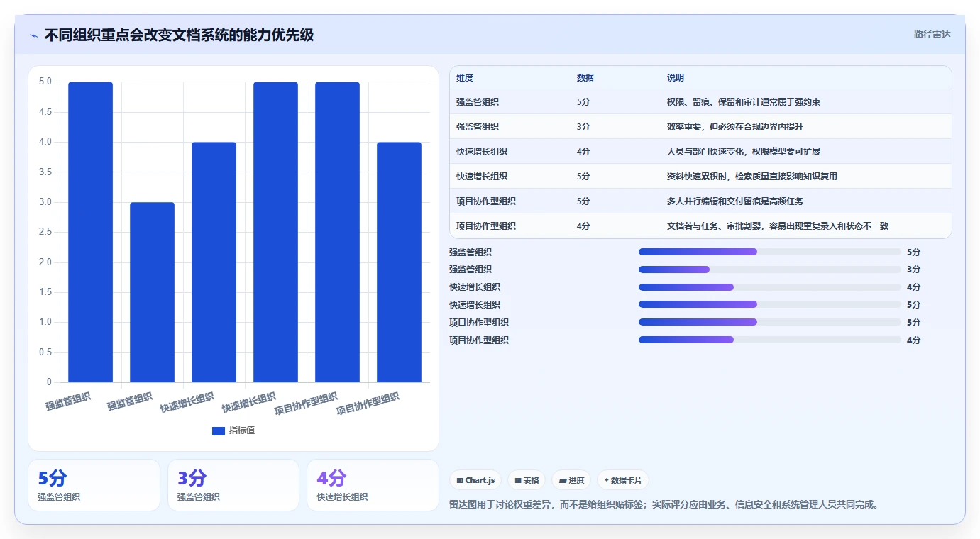This screenshot has height=539, width=980.
Task: Click the first 强监管组织 chart bar at 5.0
Action: (90, 232)
